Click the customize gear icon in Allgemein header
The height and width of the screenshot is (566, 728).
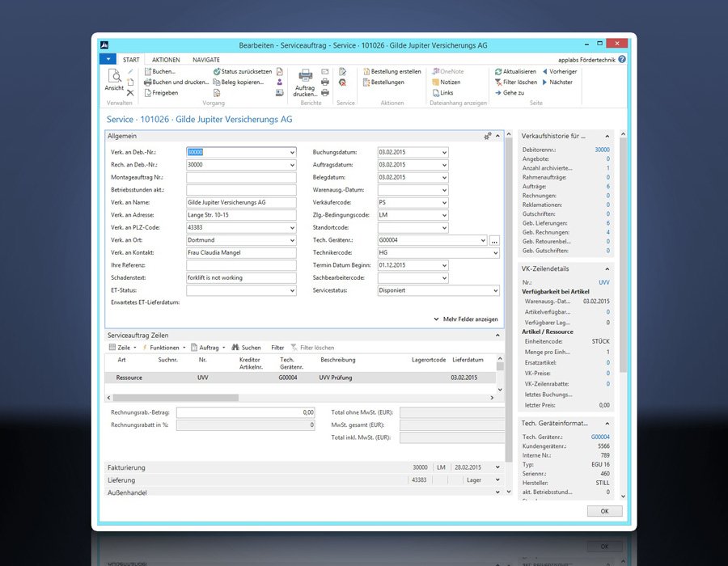[x=488, y=136]
